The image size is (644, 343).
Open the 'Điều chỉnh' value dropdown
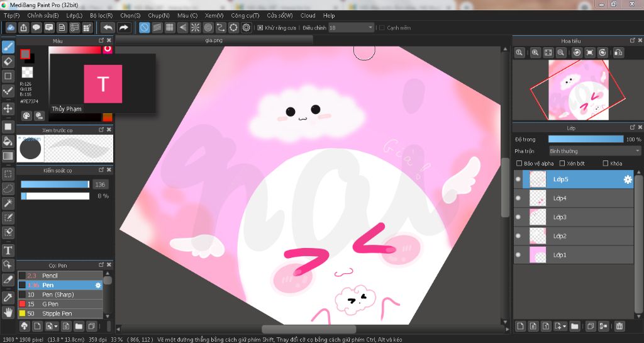coord(351,28)
